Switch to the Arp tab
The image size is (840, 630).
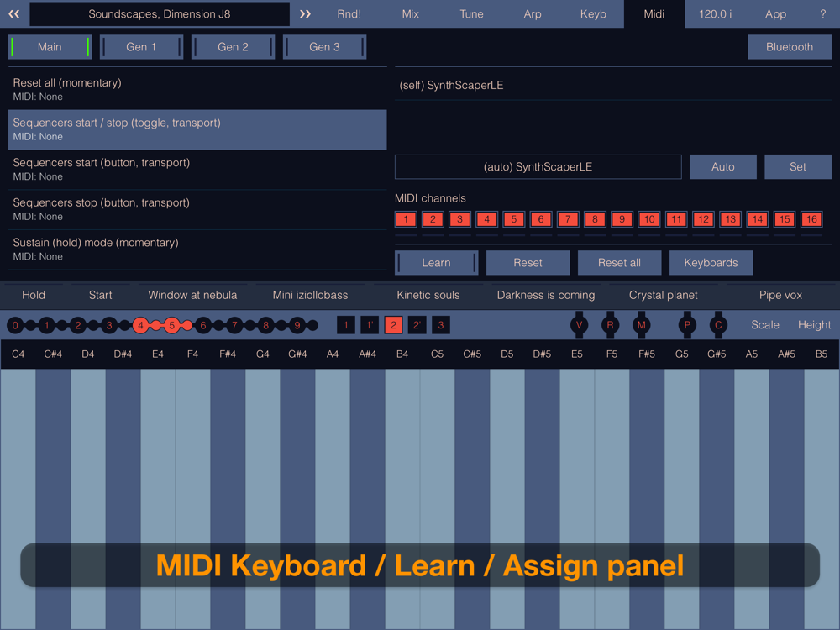click(533, 14)
